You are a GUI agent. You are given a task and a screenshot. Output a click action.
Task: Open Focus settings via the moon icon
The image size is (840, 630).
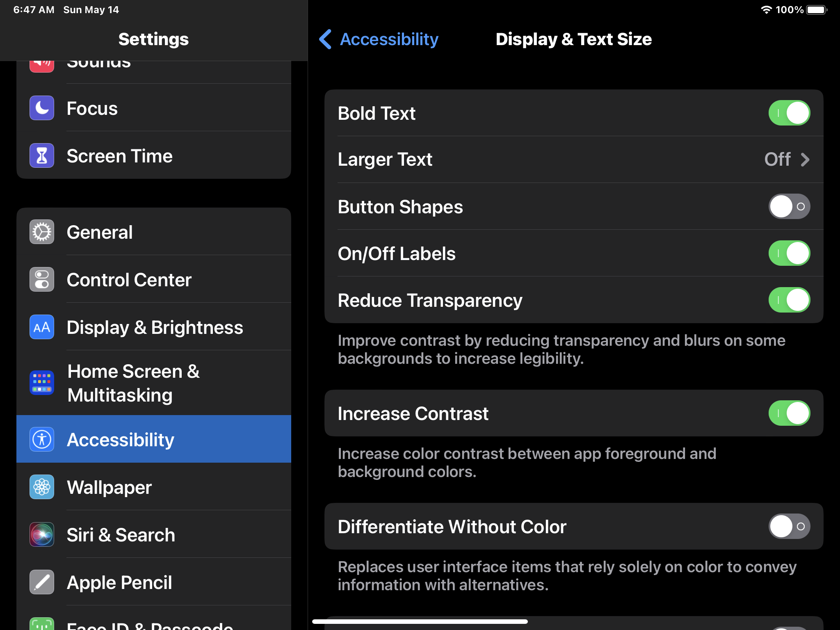(42, 108)
